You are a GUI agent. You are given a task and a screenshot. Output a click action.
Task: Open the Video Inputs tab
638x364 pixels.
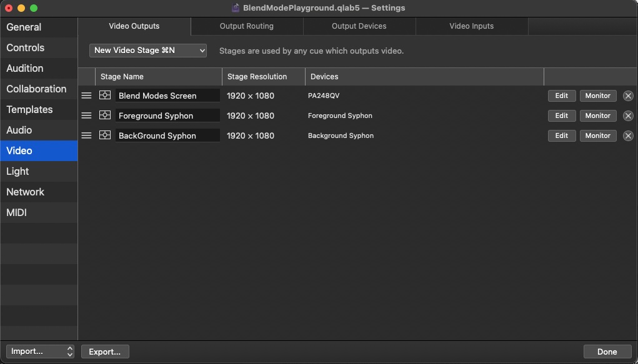pyautogui.click(x=471, y=26)
